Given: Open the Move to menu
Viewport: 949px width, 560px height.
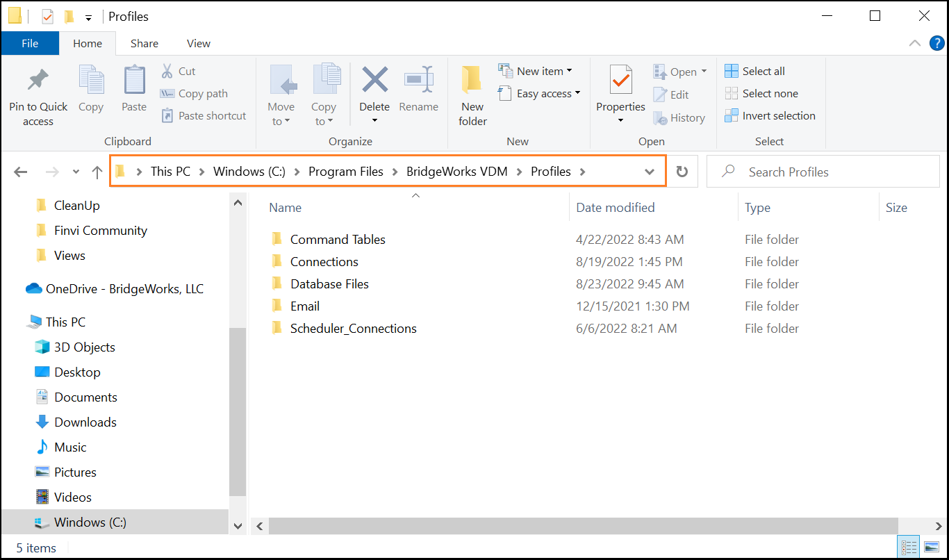Looking at the screenshot, I should [x=281, y=97].
